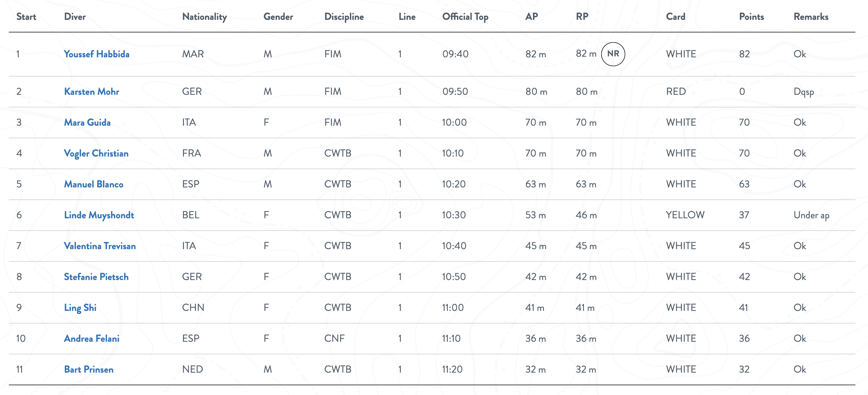Select Bart Prinsen's name link
Viewport: 868px width, 395px height.
(89, 370)
